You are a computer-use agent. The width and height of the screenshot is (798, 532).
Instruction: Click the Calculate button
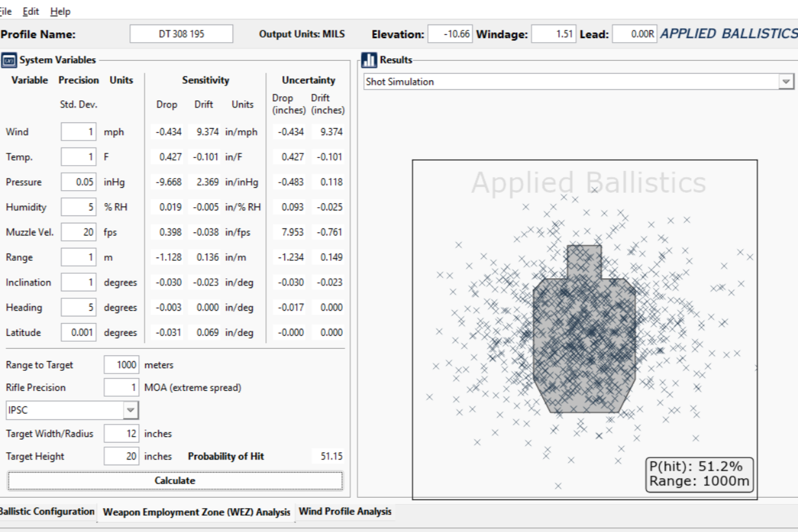[x=175, y=481]
